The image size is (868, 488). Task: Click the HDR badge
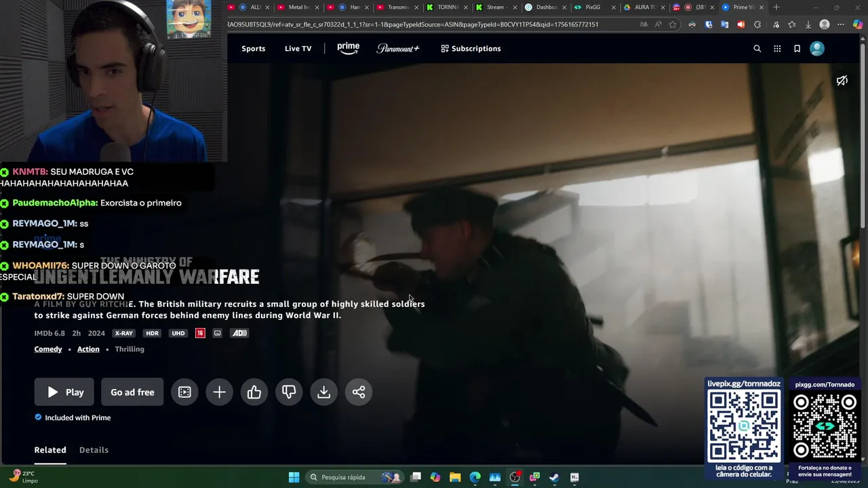pyautogui.click(x=153, y=333)
